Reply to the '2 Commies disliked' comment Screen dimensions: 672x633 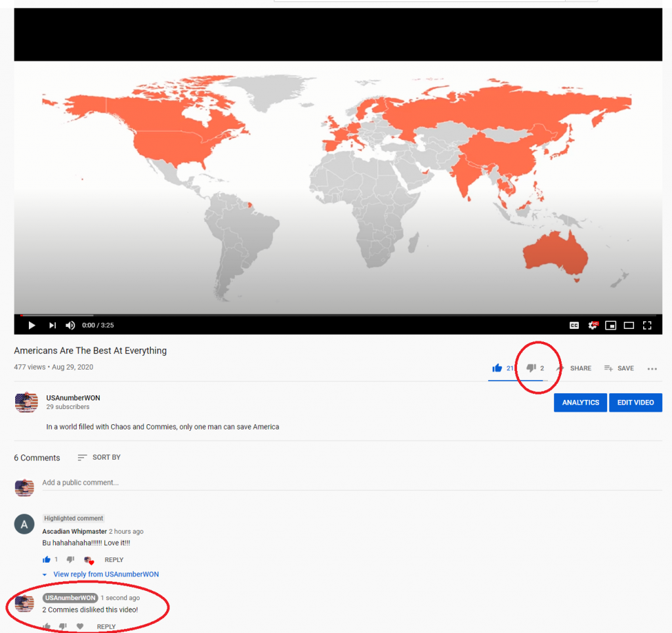click(106, 627)
